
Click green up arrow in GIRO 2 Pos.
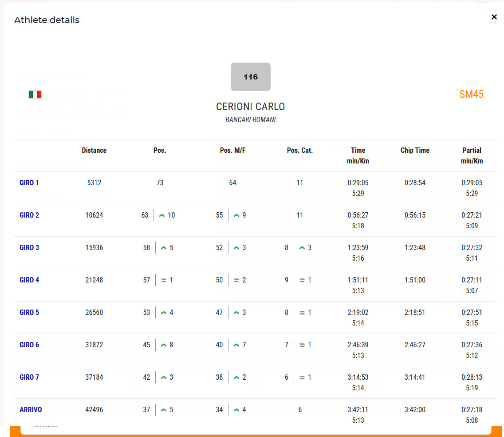tap(162, 215)
